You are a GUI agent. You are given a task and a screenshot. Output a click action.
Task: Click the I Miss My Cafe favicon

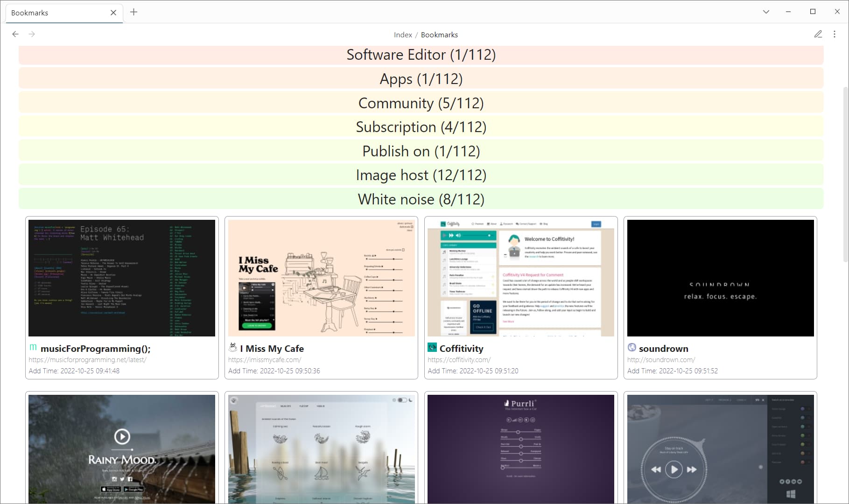pyautogui.click(x=233, y=348)
